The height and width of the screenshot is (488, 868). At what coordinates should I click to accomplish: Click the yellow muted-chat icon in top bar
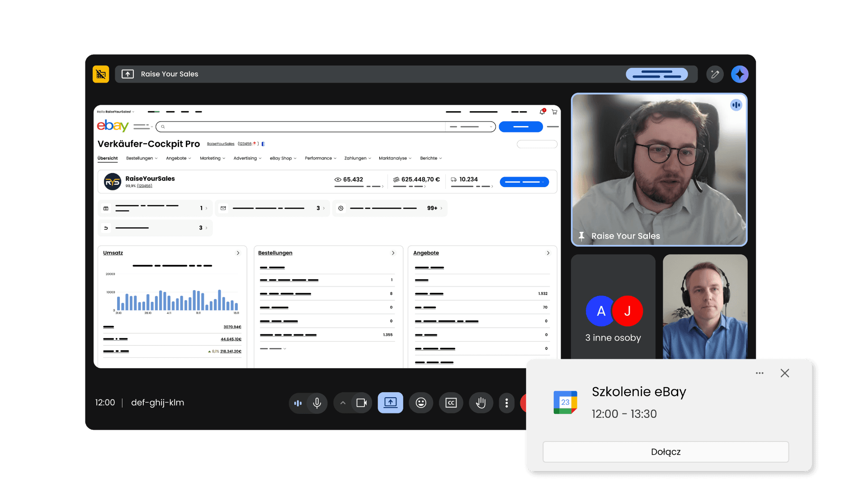pyautogui.click(x=101, y=74)
